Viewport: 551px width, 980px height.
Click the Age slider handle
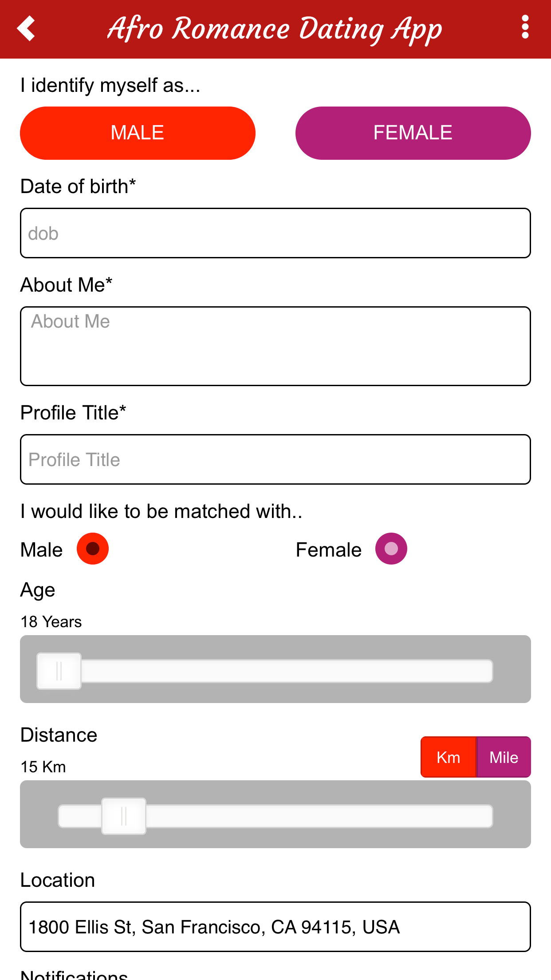[59, 672]
